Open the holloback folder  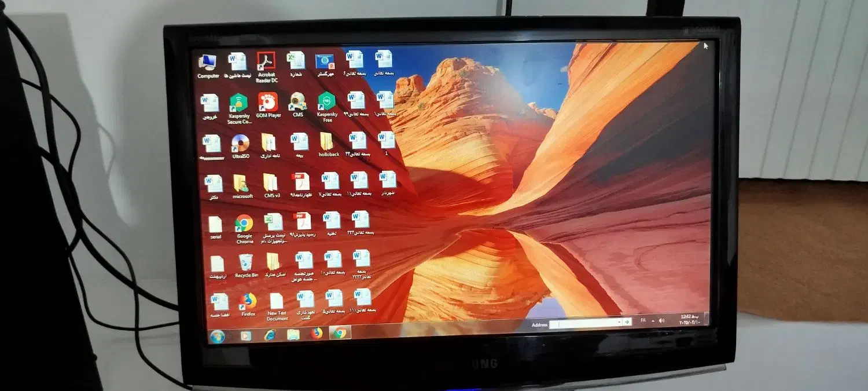pos(328,145)
